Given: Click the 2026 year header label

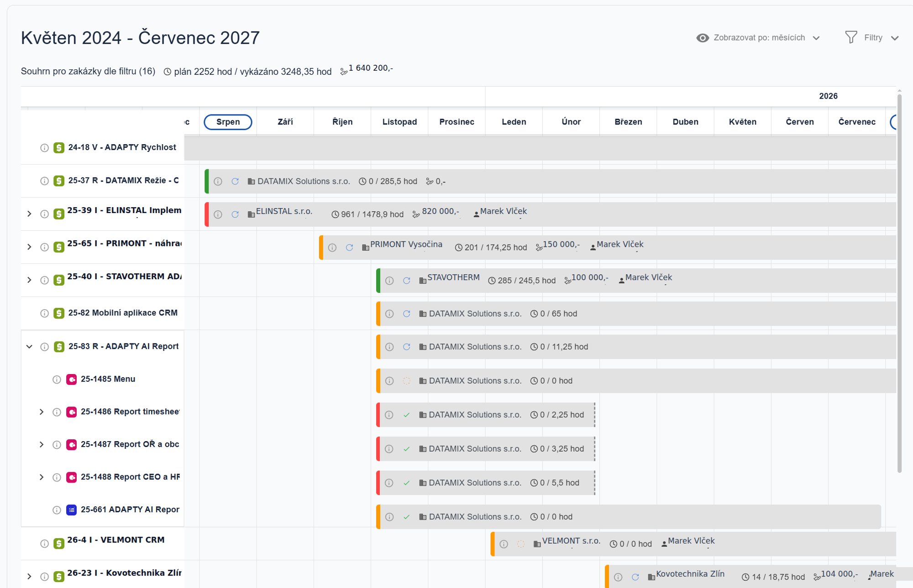Looking at the screenshot, I should 828,96.
